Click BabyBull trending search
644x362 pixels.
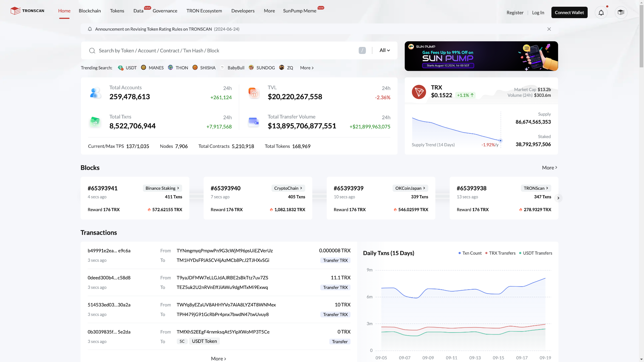(236, 68)
